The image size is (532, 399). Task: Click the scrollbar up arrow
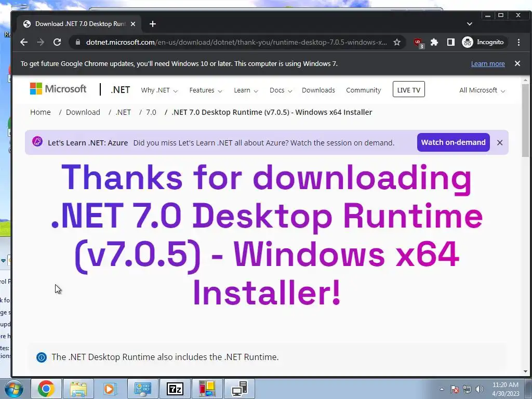525,81
